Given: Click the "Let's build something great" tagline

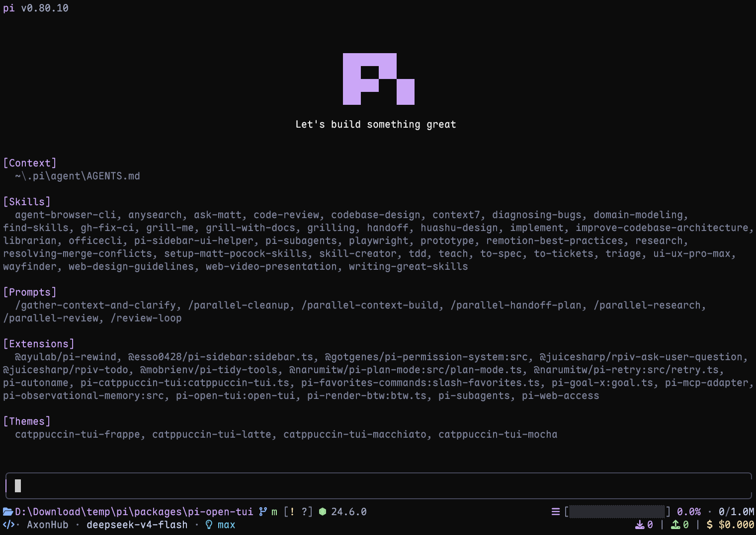Looking at the screenshot, I should pos(376,124).
